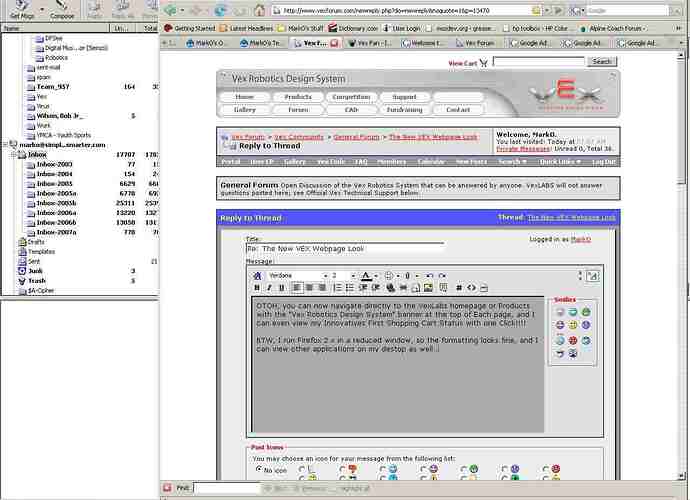Insert first smilie from Smilies panel

[560, 312]
